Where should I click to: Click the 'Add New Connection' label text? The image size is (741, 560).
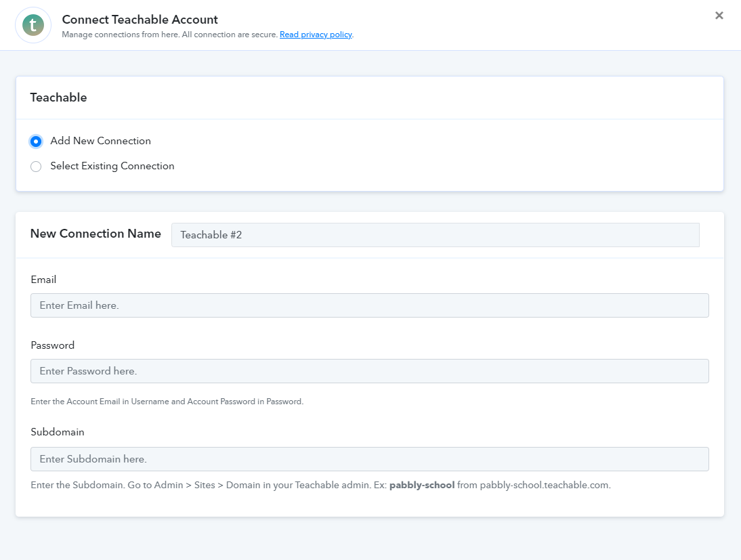tap(101, 141)
